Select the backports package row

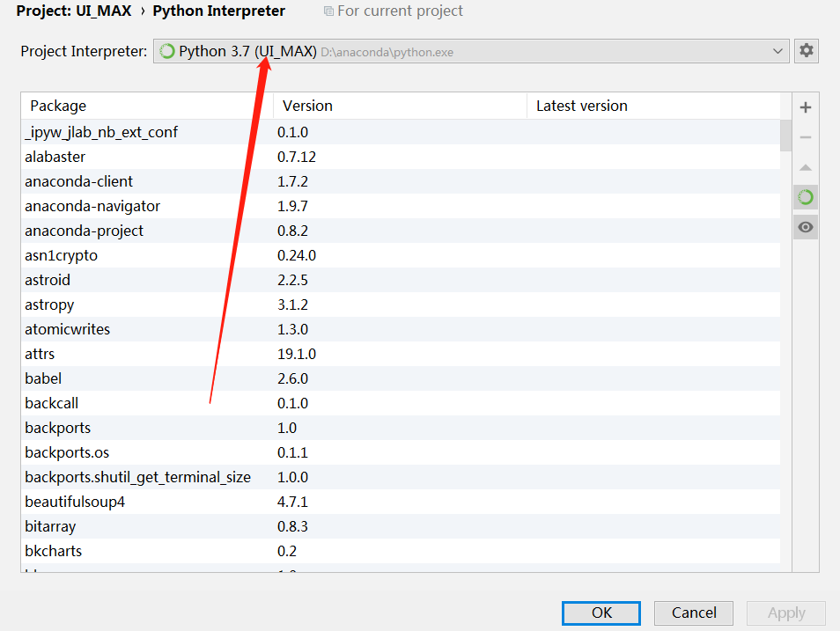(x=401, y=428)
